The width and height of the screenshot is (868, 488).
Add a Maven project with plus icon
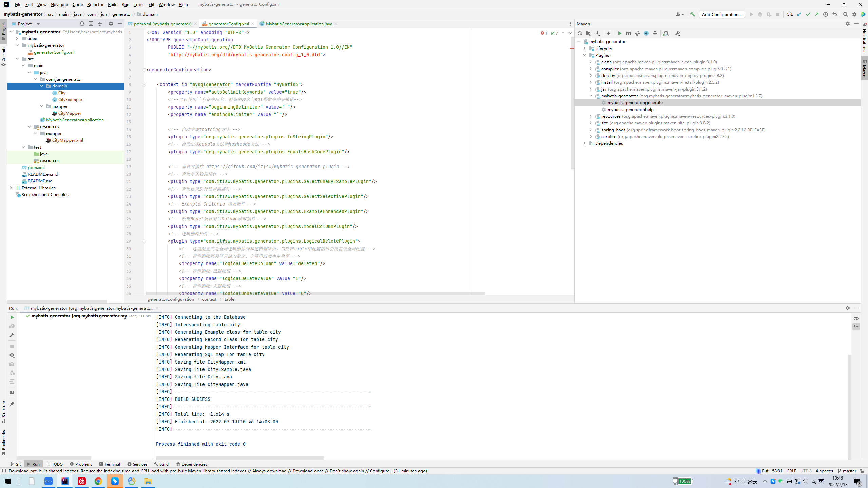609,33
